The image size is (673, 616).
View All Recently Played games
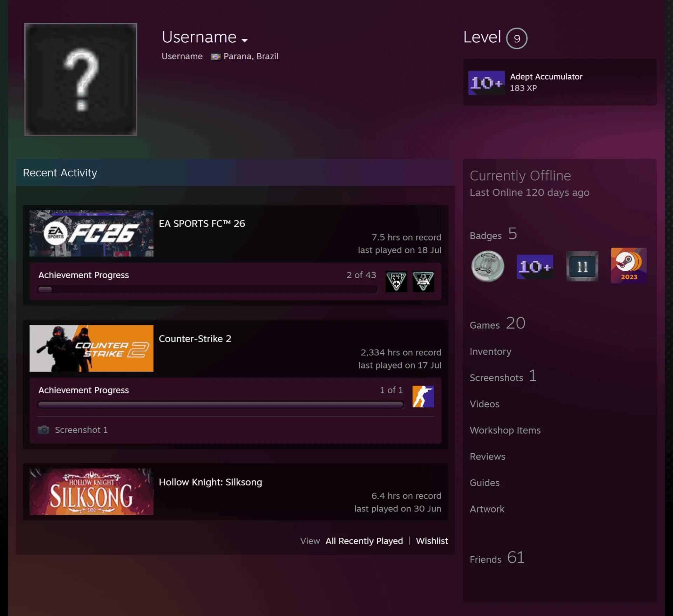(364, 541)
